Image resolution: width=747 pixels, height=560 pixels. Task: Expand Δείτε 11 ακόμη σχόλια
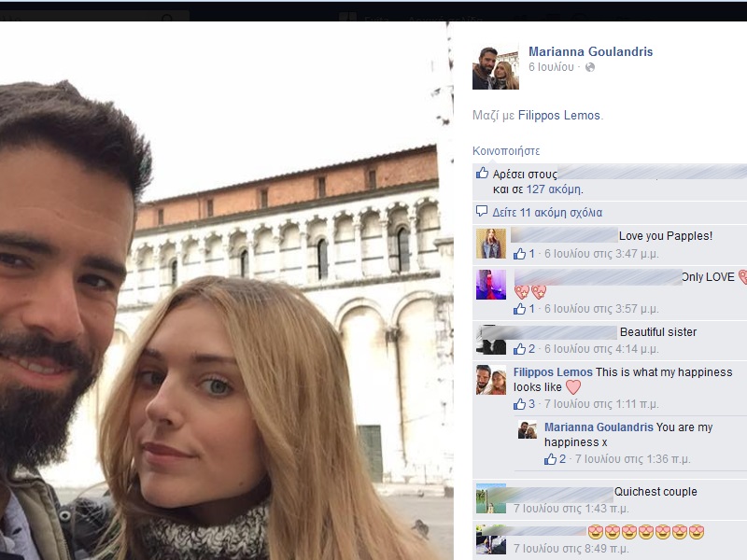pos(547,213)
